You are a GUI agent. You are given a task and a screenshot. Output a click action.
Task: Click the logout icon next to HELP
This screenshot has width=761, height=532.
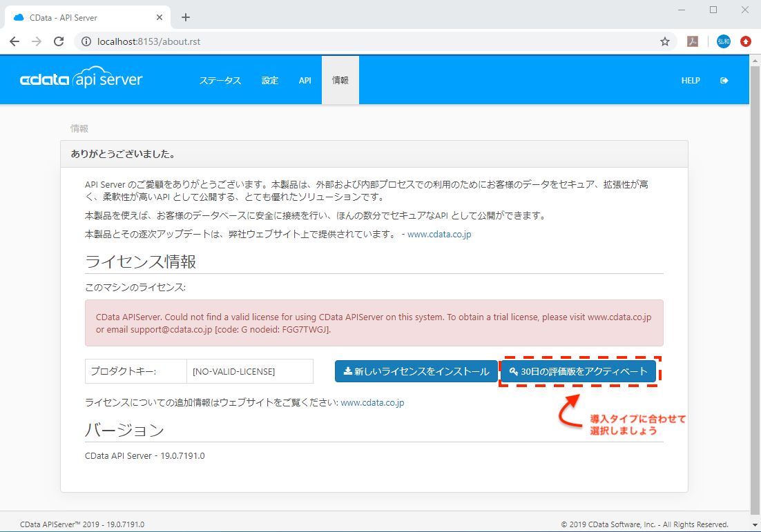724,81
